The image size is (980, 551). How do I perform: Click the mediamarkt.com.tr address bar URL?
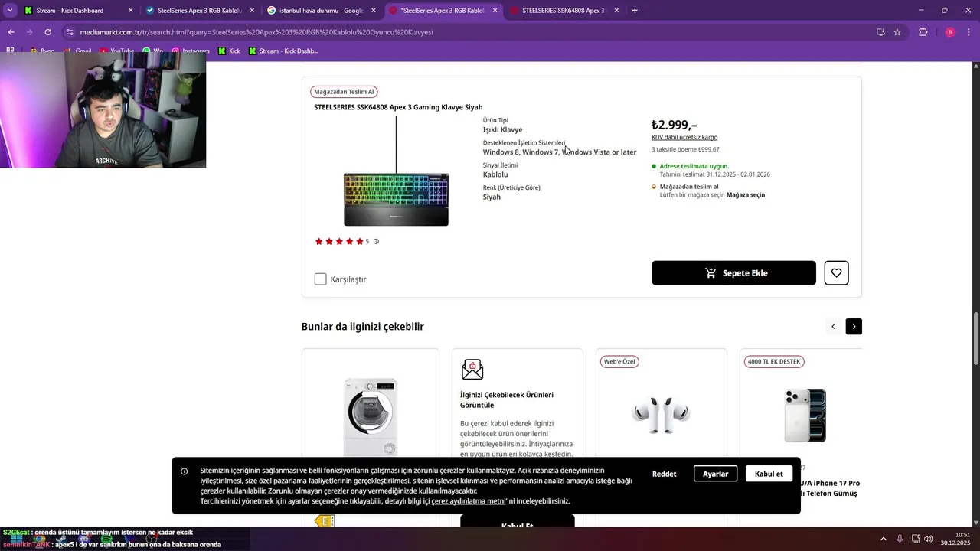(x=256, y=32)
